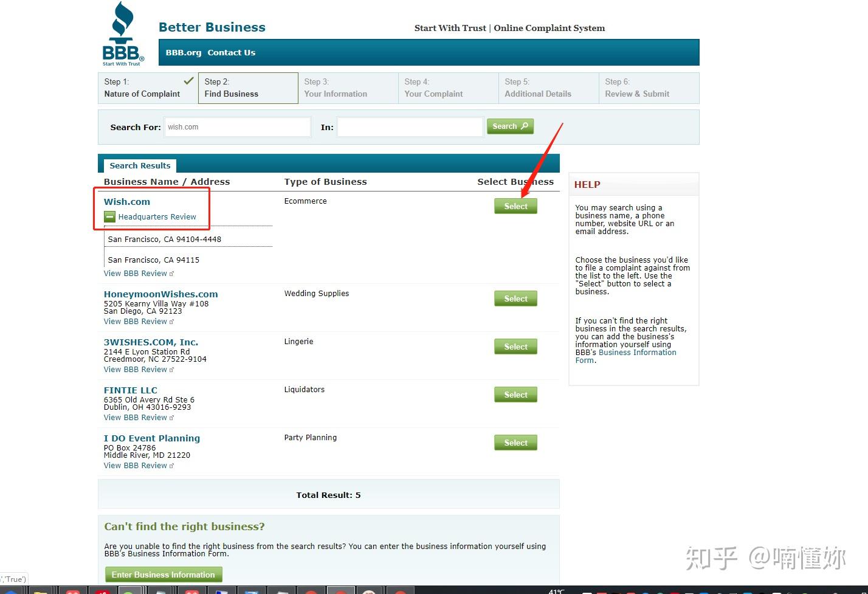This screenshot has width=868, height=594.
Task: Open the Wish.com business name link
Action: 127,202
